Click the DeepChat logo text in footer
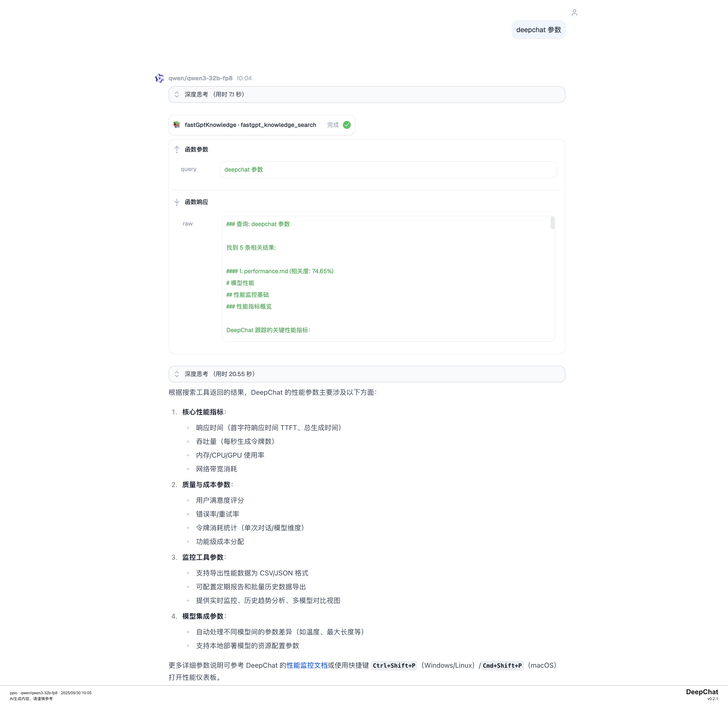 point(702,692)
